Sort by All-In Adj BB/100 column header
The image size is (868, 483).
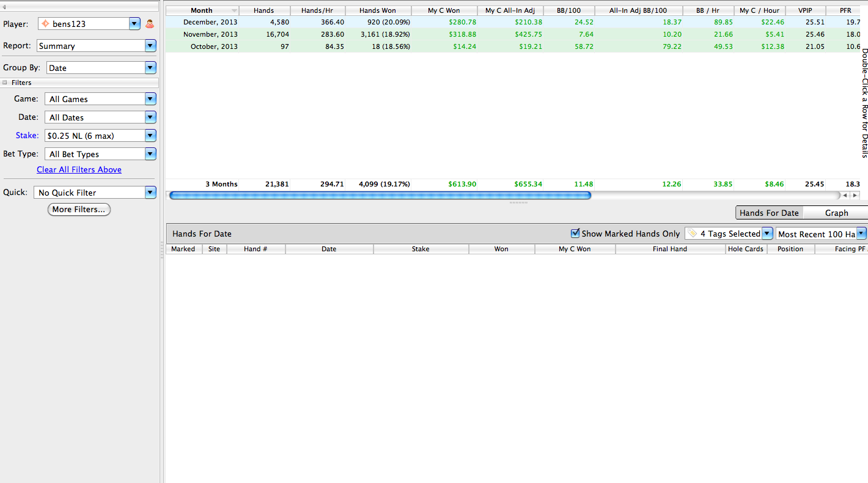pyautogui.click(x=638, y=10)
